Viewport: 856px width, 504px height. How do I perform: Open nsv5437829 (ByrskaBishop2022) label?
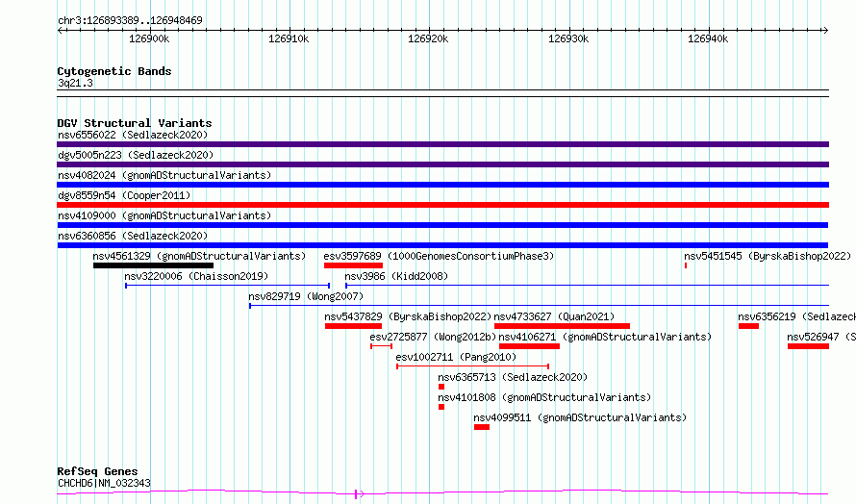click(x=408, y=316)
